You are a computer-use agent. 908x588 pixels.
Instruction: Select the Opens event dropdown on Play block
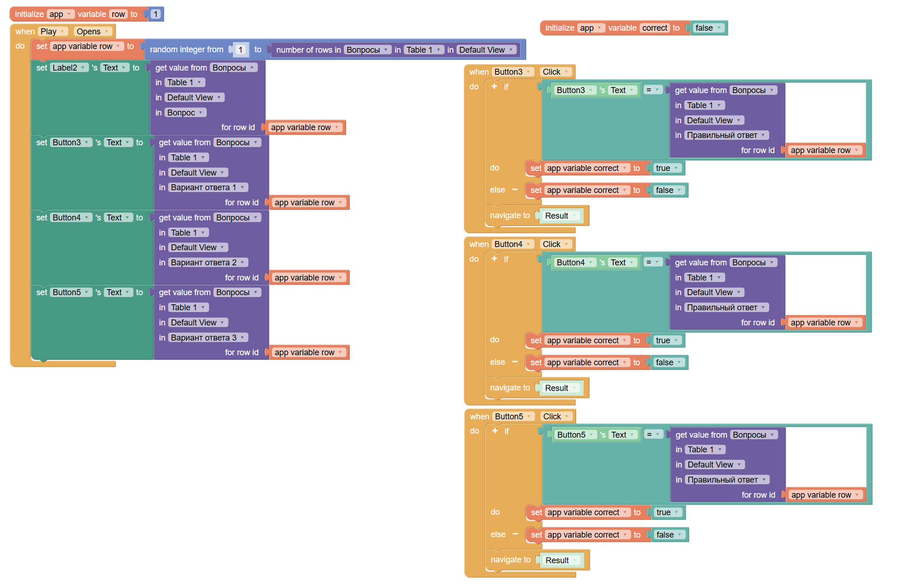[93, 32]
